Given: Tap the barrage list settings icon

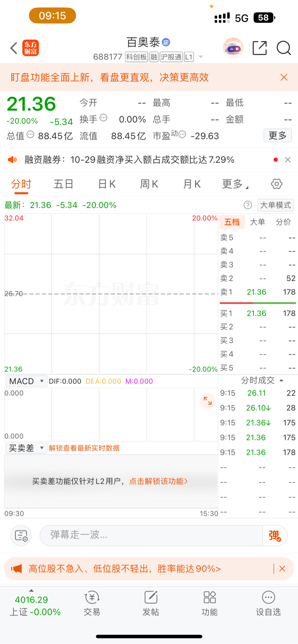Looking at the screenshot, I should 21,536.
